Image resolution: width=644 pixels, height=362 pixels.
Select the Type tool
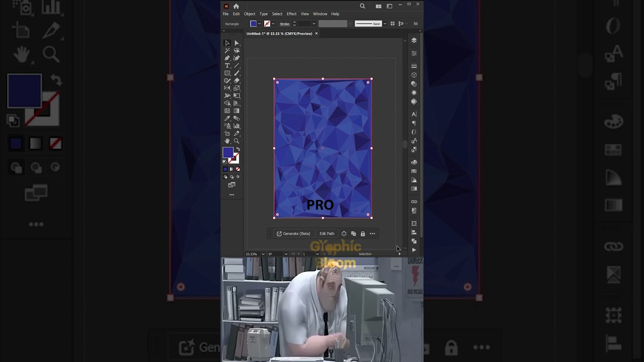(x=227, y=65)
